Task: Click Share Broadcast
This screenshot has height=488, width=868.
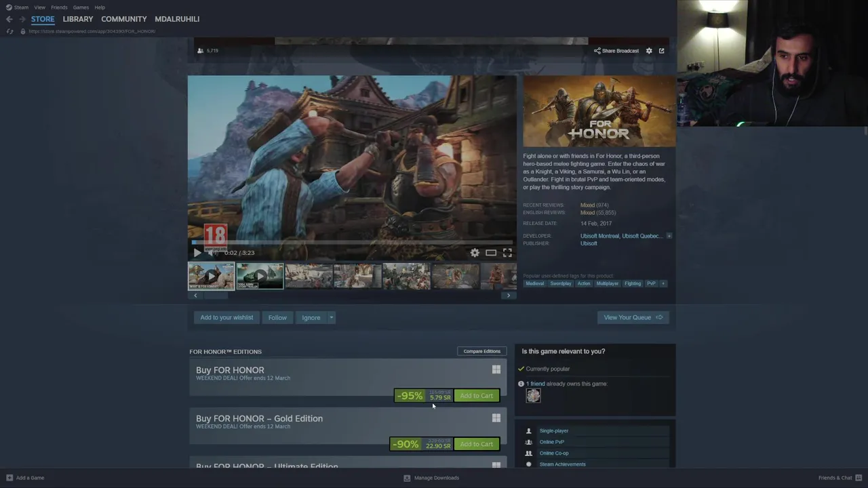Action: pos(616,51)
